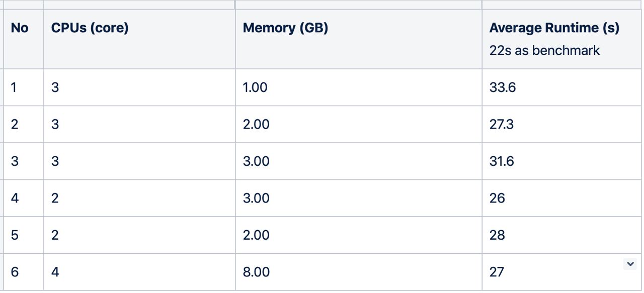The height and width of the screenshot is (293, 644).
Task: Select the runtime cell showing 31.6
Action: point(561,161)
